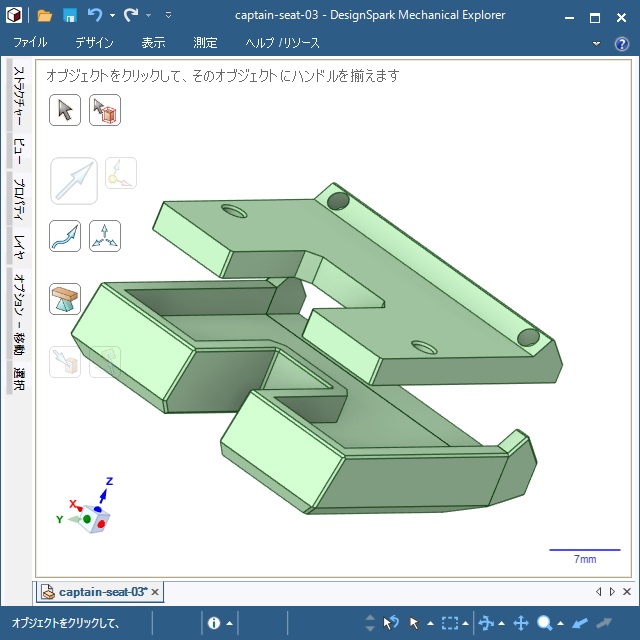Open the undo history dropdown arrow
This screenshot has width=640, height=640.
(112, 16)
